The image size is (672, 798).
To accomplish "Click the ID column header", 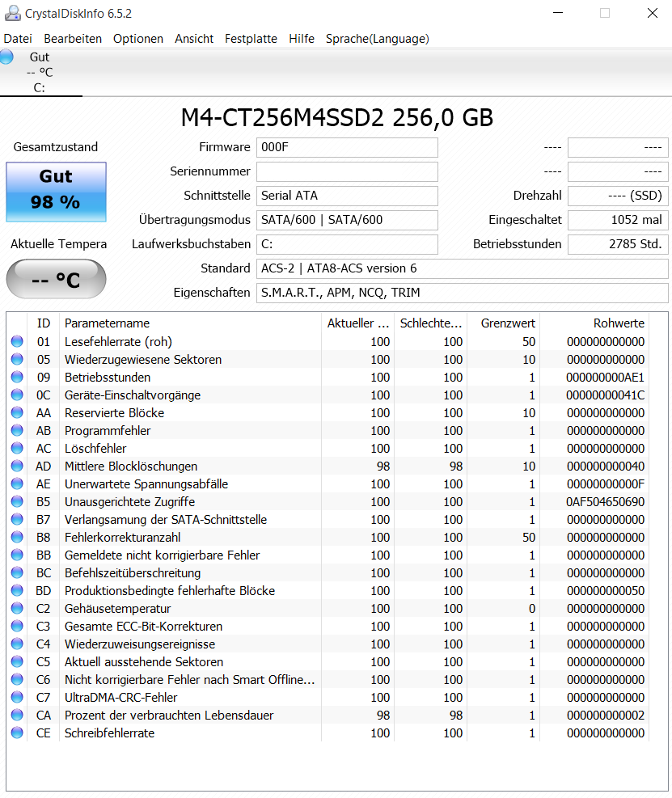I will pos(44,323).
